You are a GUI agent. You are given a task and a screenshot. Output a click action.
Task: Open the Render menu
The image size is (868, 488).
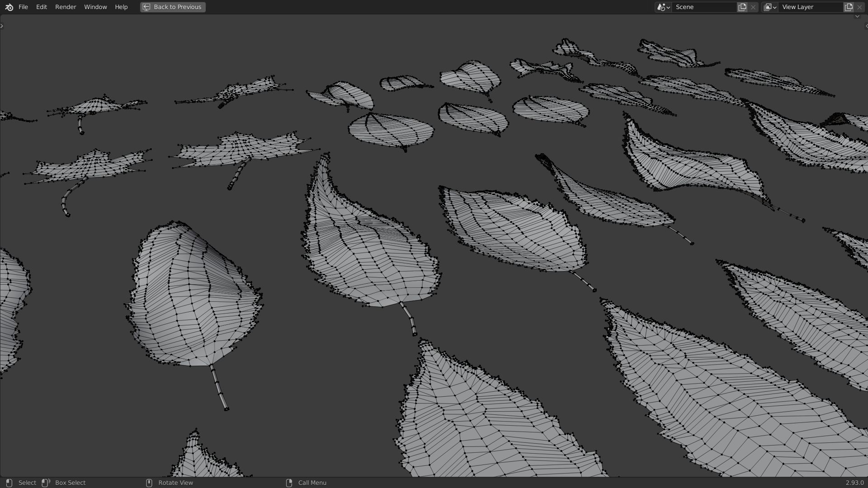tap(66, 7)
